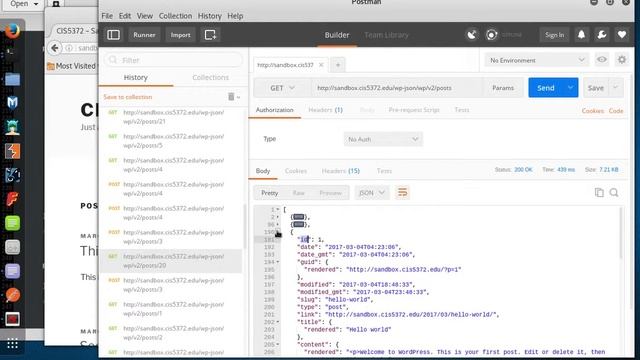The width and height of the screenshot is (640, 360).
Task: Switch to the Team Library tab
Action: coord(386,35)
